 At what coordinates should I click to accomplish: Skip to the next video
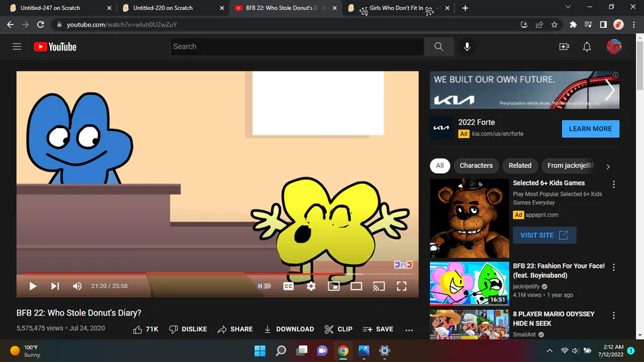pyautogui.click(x=55, y=286)
